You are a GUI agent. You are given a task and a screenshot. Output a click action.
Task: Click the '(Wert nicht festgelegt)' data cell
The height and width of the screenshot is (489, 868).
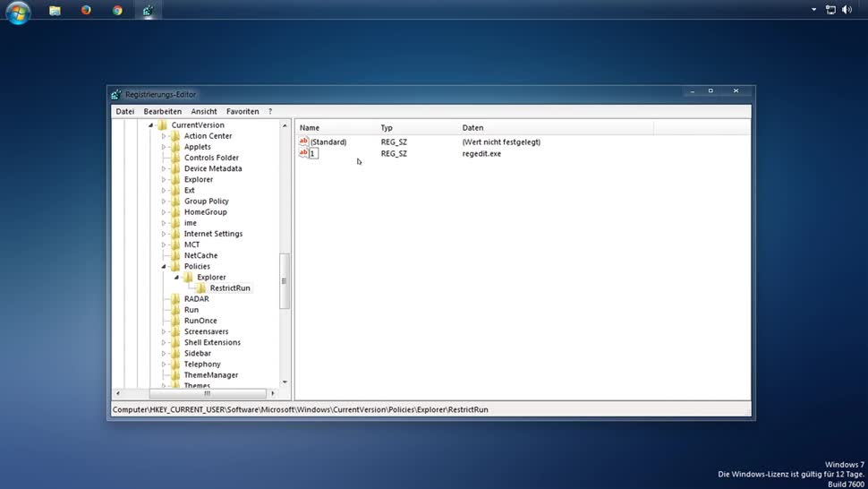501,142
